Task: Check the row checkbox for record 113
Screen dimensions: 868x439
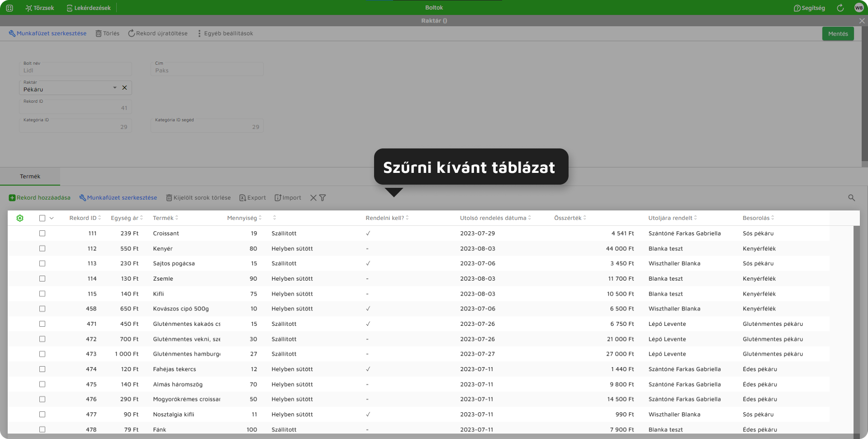Action: pos(42,263)
